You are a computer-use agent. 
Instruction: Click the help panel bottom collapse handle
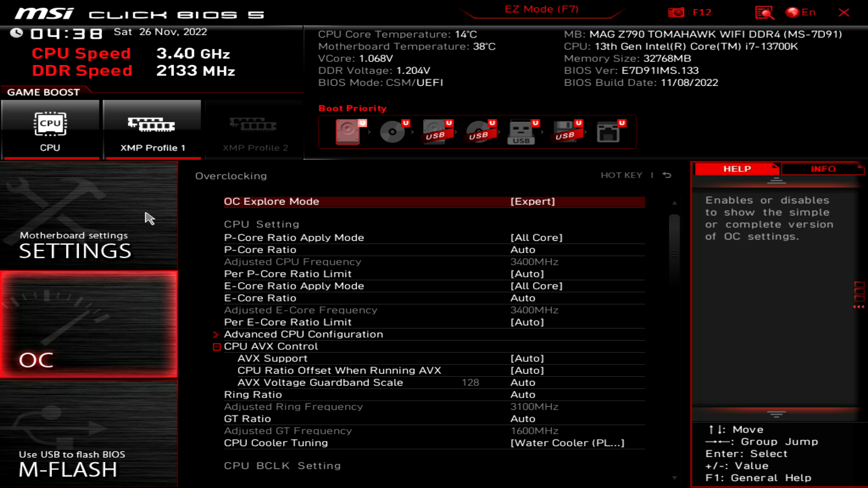pyautogui.click(x=777, y=414)
